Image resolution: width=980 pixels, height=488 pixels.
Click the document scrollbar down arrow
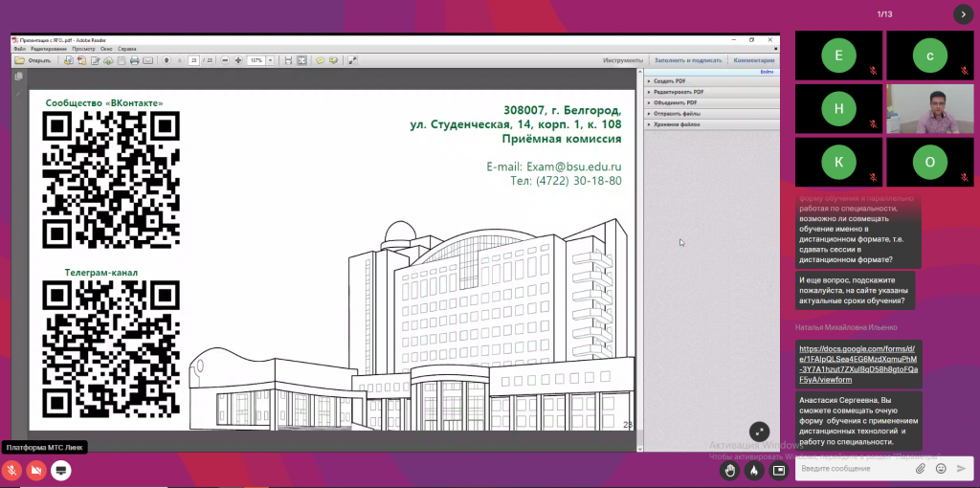click(639, 448)
